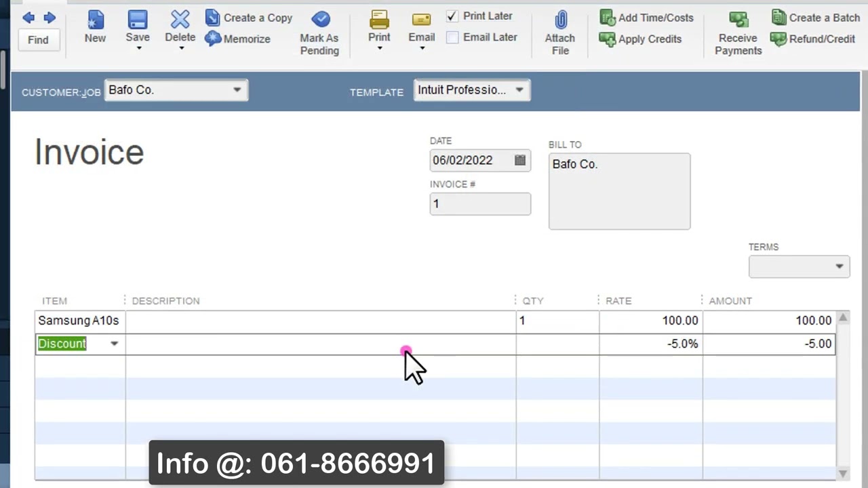The width and height of the screenshot is (868, 488).
Task: Create a New invoice
Action: point(95,27)
